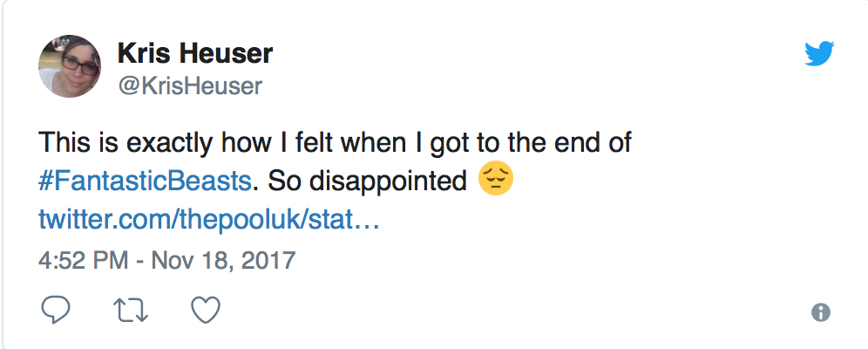868x349 pixels.
Task: Follow the twitter.com/thepooluk/stat… link
Action: tap(208, 218)
